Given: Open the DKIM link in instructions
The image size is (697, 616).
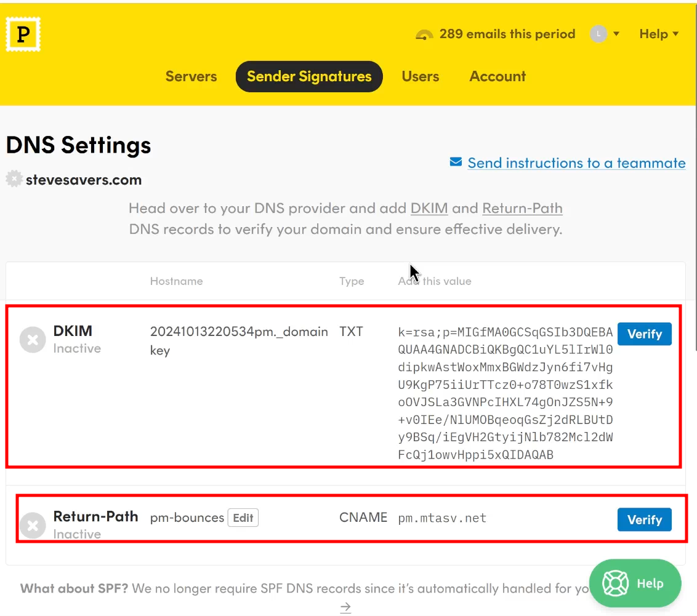Looking at the screenshot, I should point(429,208).
